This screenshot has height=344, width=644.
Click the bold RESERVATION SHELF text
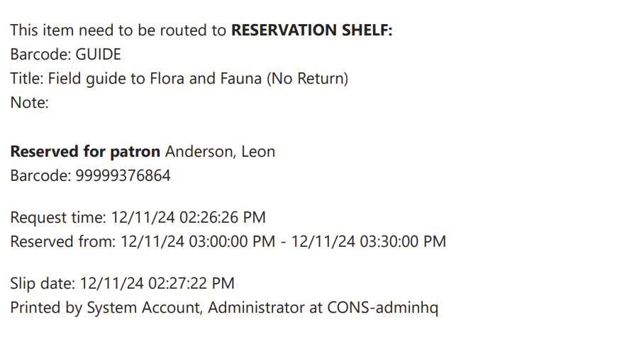pyautogui.click(x=312, y=30)
